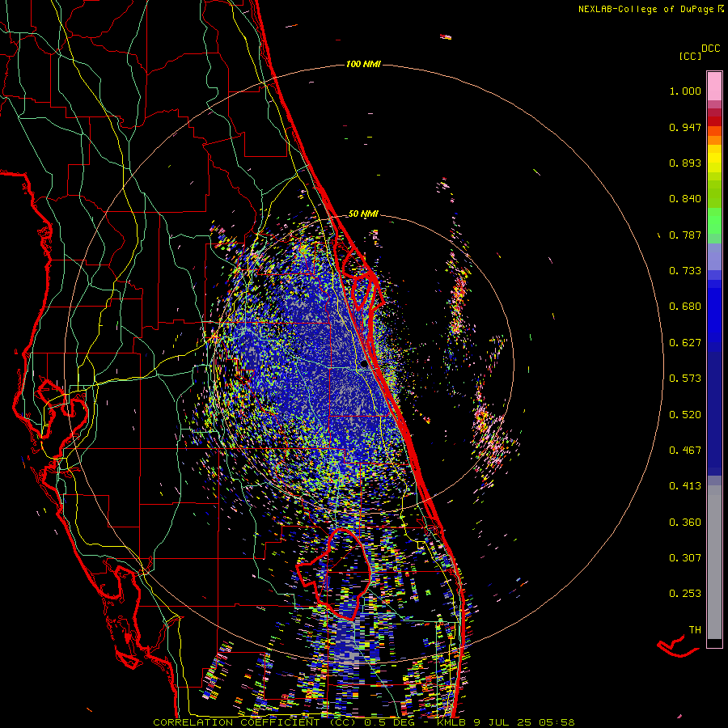Click the 0.840 value on color scale
The image size is (728, 728).
[x=685, y=199]
